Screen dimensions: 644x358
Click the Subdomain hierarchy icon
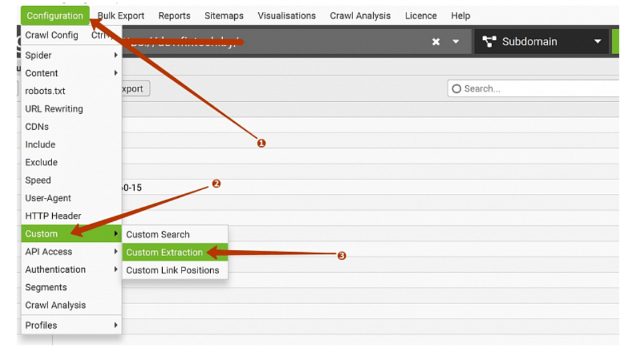coord(489,41)
